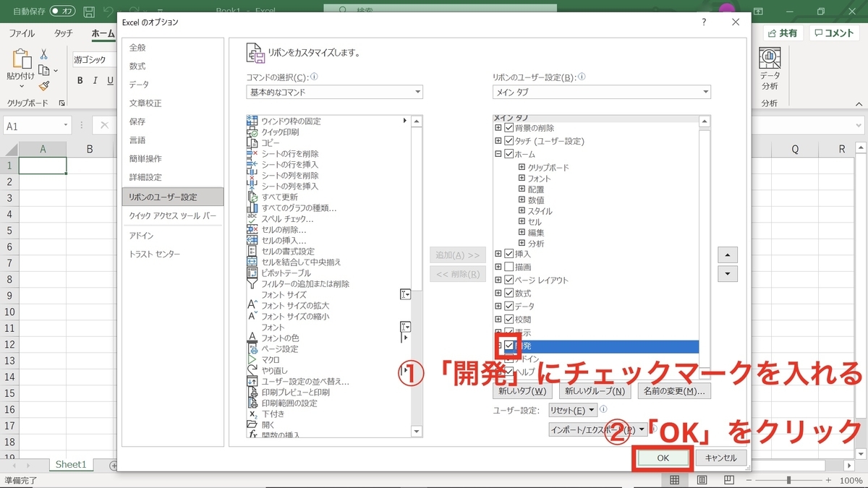Select the すべてのグラフの種類 command icon
The image size is (868, 488).
point(252,208)
